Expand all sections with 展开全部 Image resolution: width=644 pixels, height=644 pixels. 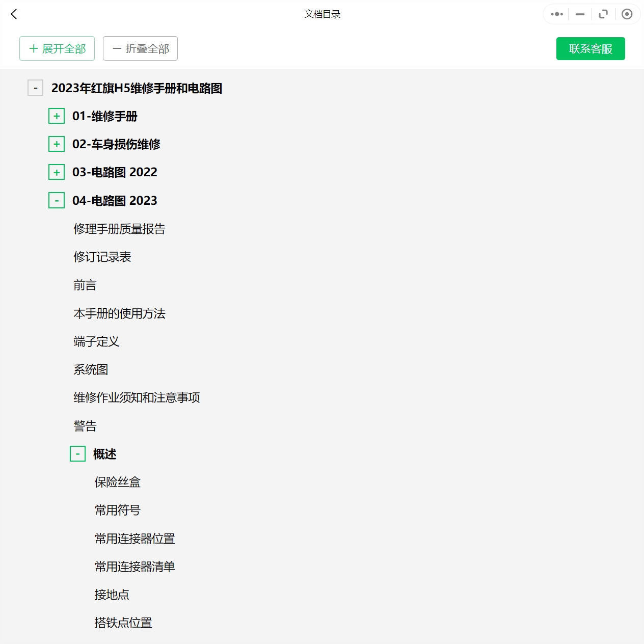57,48
